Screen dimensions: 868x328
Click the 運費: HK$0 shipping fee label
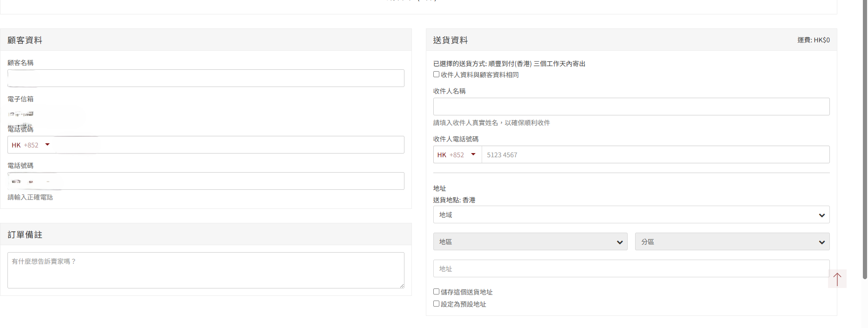[x=813, y=40]
